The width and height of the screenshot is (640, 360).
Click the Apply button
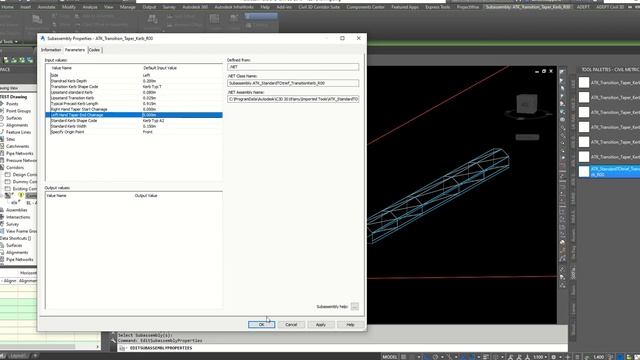pyautogui.click(x=321, y=324)
